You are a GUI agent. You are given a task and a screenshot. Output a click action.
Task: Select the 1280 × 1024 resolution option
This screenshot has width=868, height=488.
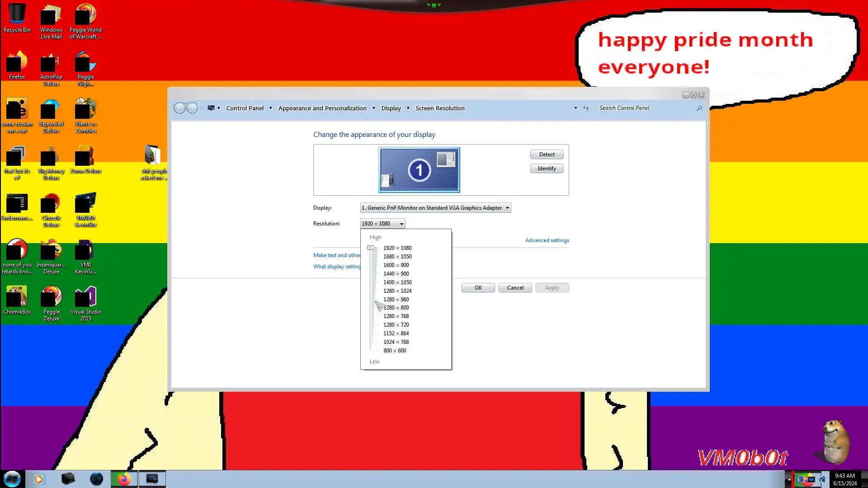pyautogui.click(x=397, y=291)
